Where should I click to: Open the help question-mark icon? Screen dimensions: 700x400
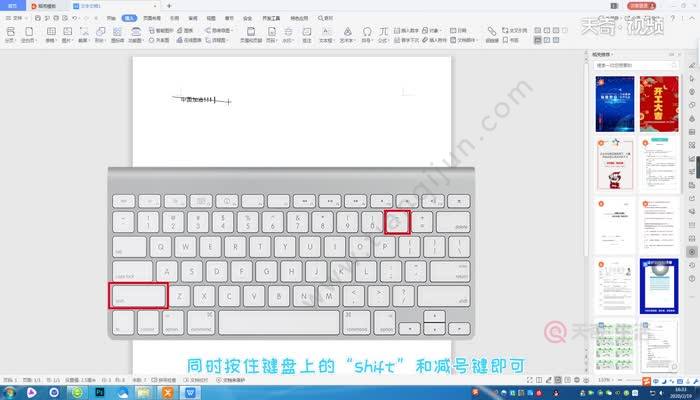673,18
